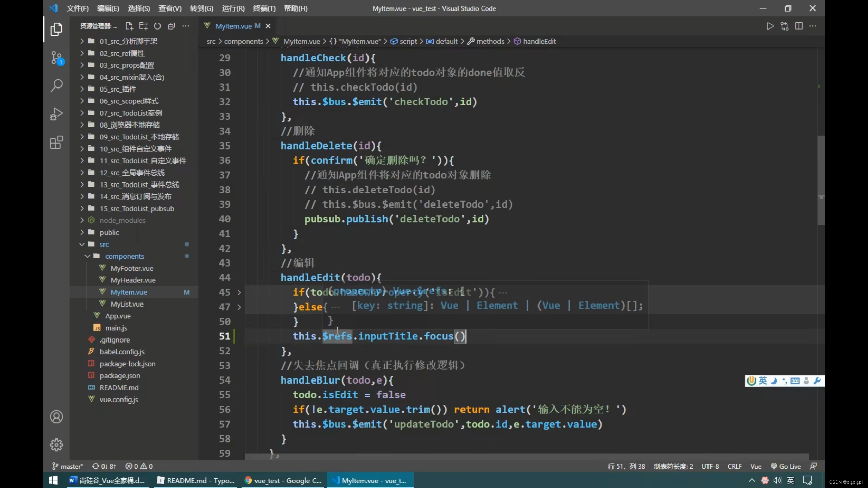Click the Go Live button

(786, 466)
